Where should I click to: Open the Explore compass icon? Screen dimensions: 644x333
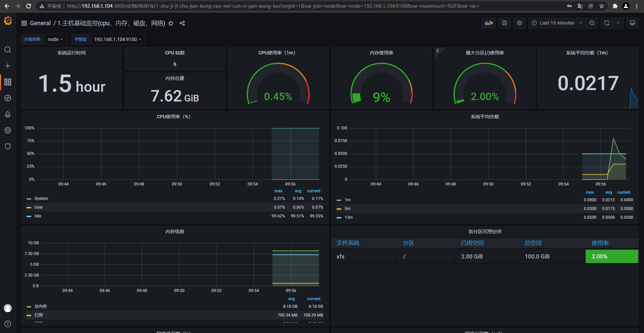click(8, 98)
